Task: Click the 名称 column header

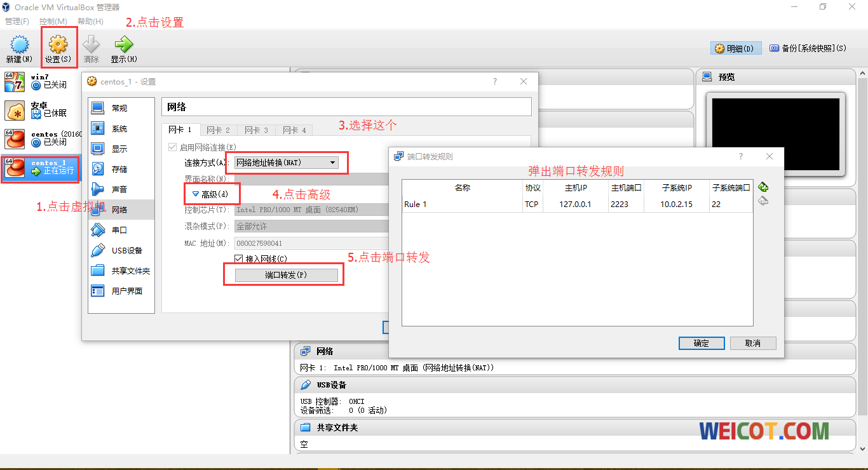Action: [x=462, y=188]
